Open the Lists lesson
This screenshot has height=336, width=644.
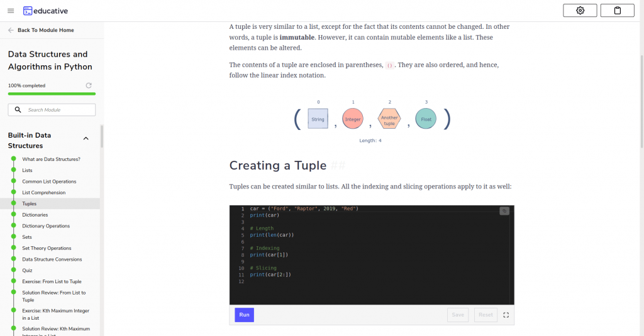27,170
